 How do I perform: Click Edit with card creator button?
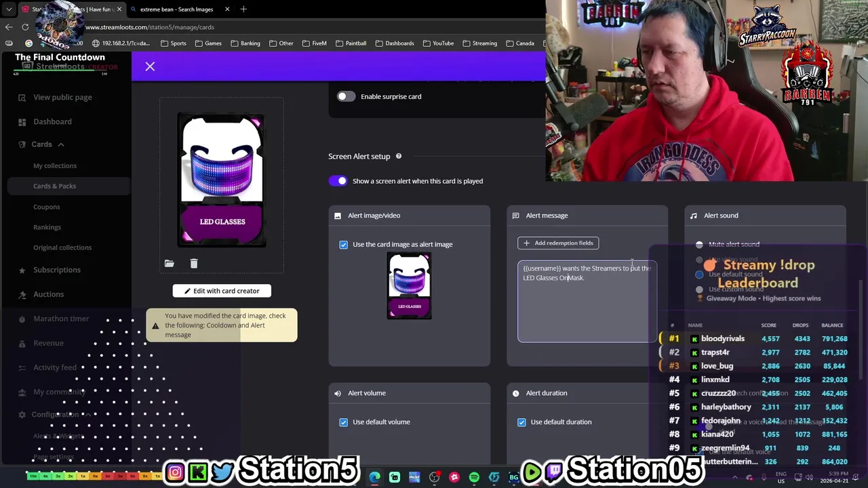tap(222, 291)
